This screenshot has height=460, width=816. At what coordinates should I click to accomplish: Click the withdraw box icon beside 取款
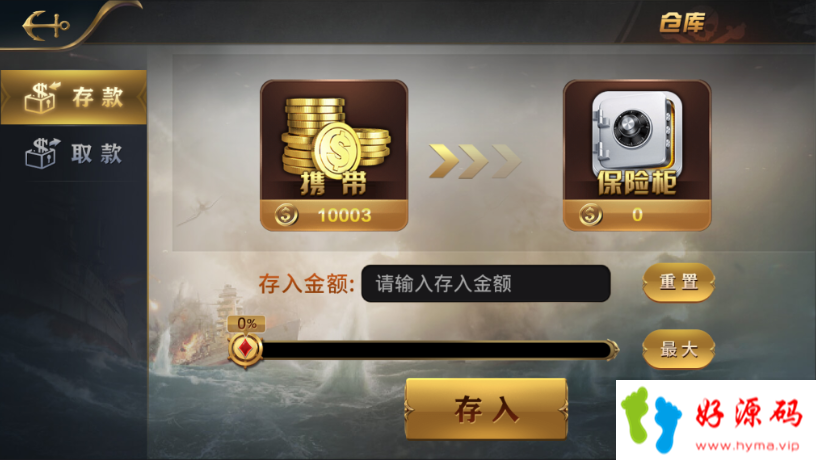coord(42,153)
